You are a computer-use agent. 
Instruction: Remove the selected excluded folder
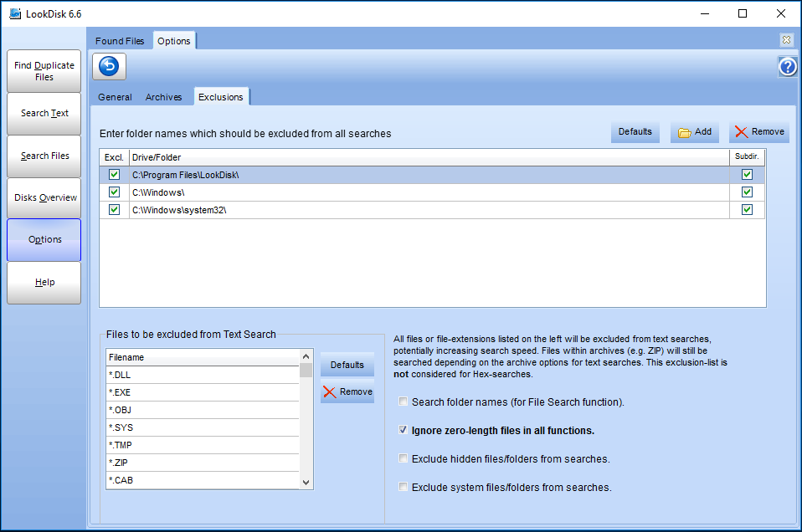pyautogui.click(x=759, y=132)
